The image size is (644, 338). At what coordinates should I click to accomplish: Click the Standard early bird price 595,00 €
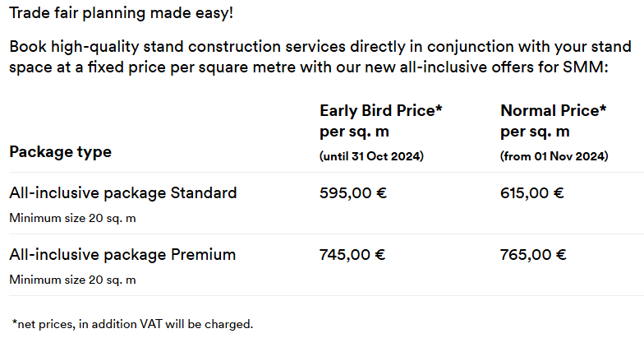click(352, 193)
